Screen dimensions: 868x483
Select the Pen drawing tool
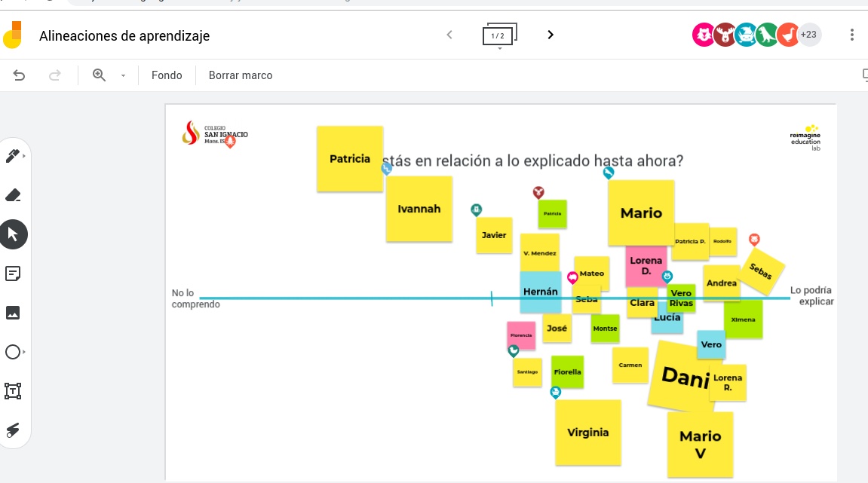coord(13,156)
